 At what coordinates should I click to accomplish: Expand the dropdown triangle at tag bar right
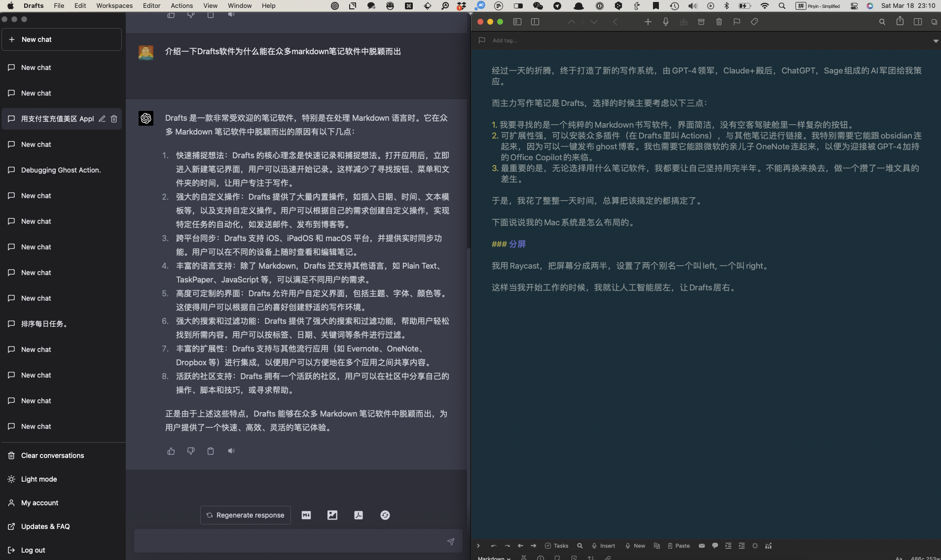936,41
